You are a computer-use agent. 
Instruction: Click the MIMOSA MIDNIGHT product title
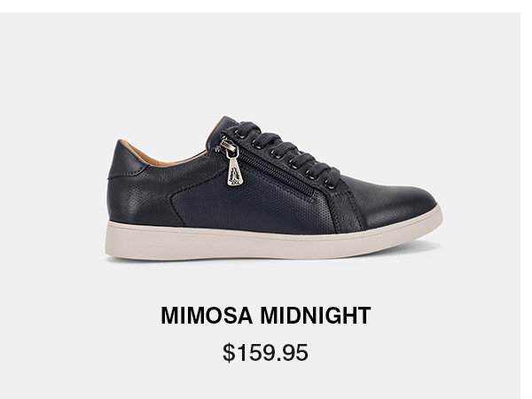click(x=266, y=316)
